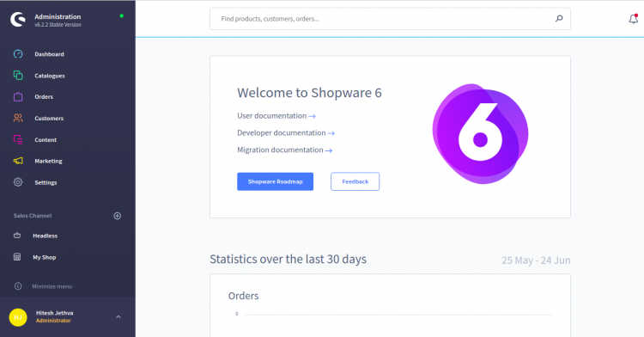The height and width of the screenshot is (337, 644).
Task: Open the Migration documentation link
Action: 284,150
